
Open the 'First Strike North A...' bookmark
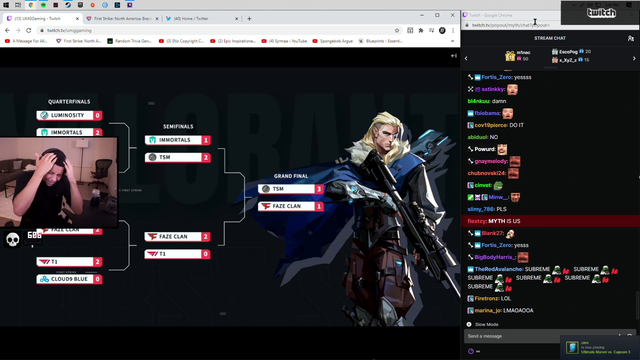pos(78,41)
